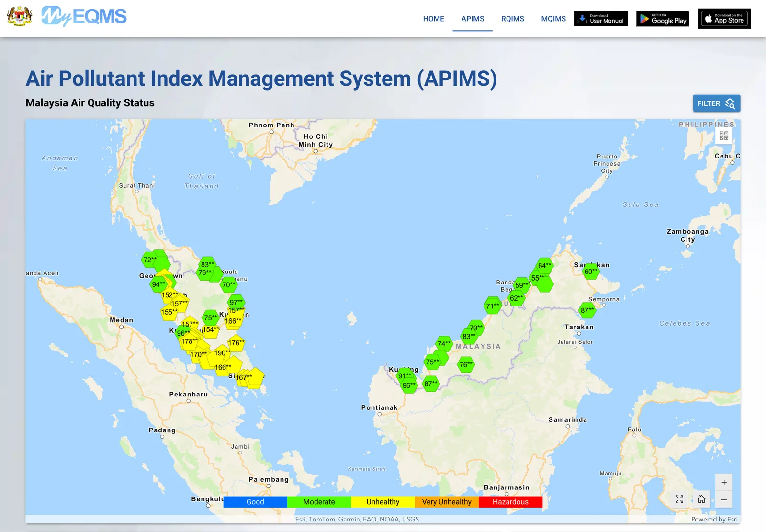Select the APIMS tab
This screenshot has height=532, width=766.
[473, 19]
